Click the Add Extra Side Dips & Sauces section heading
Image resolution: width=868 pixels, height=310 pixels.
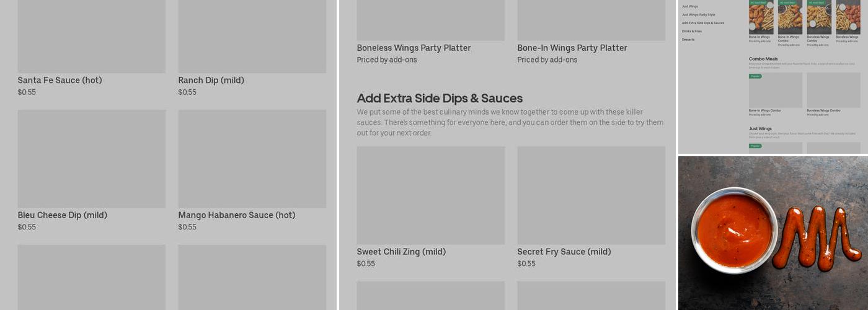point(440,98)
